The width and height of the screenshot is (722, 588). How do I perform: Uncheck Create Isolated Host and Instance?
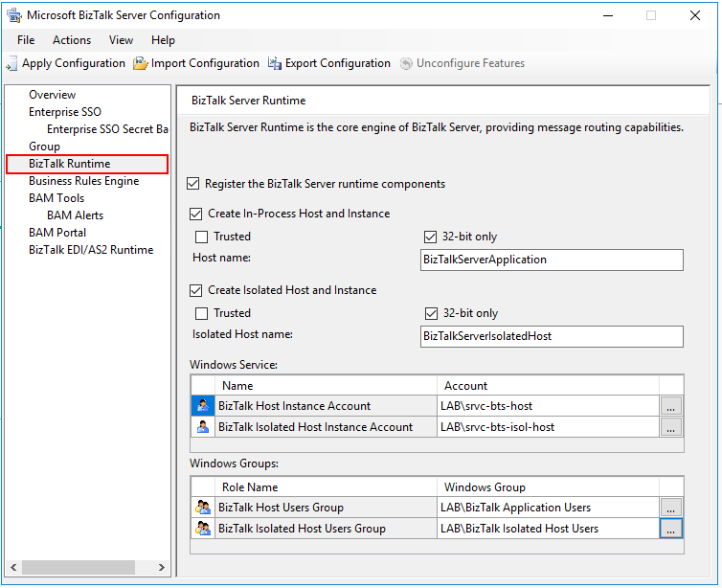click(x=195, y=290)
